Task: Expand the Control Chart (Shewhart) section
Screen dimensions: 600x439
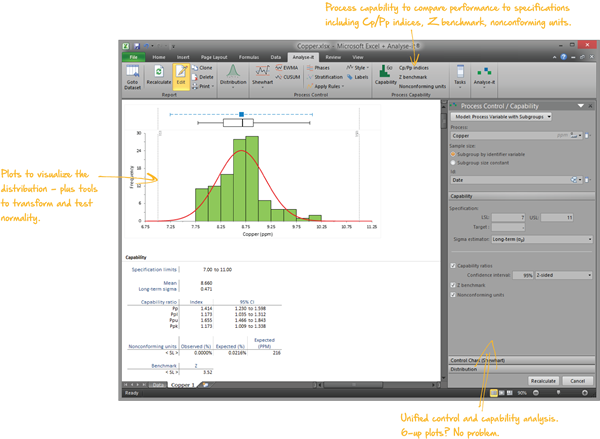Action: coord(521,360)
